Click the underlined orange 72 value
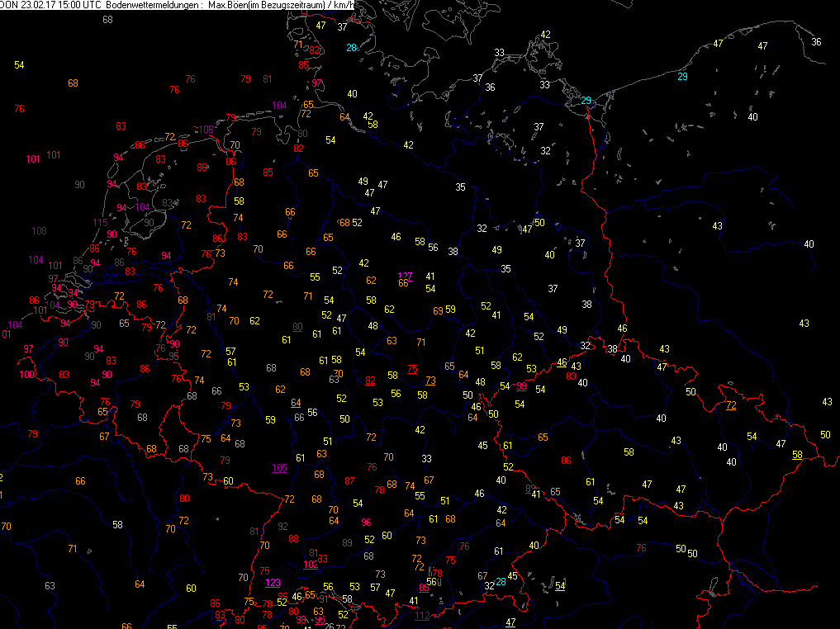This screenshot has width=840, height=629. (731, 405)
